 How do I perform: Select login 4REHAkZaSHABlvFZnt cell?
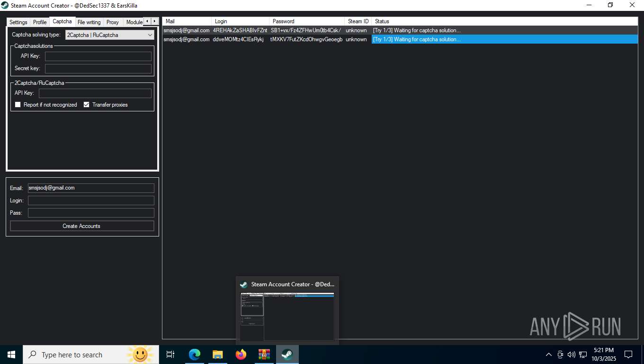click(240, 30)
